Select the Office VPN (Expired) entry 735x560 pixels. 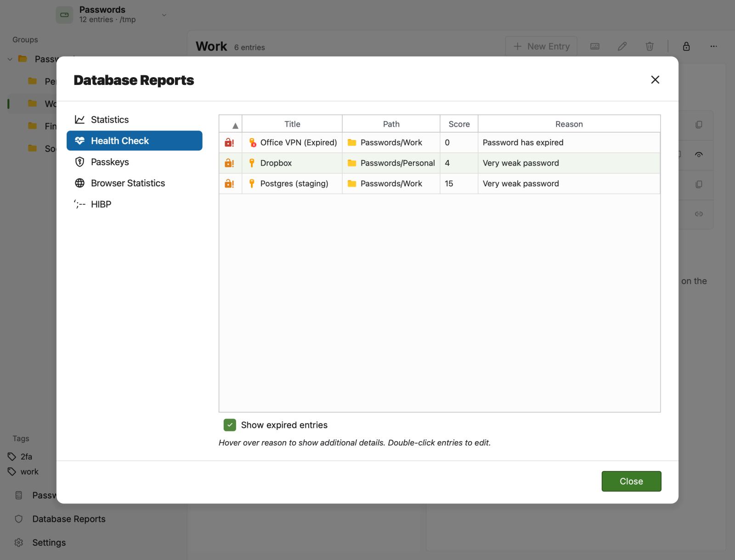(x=440, y=142)
